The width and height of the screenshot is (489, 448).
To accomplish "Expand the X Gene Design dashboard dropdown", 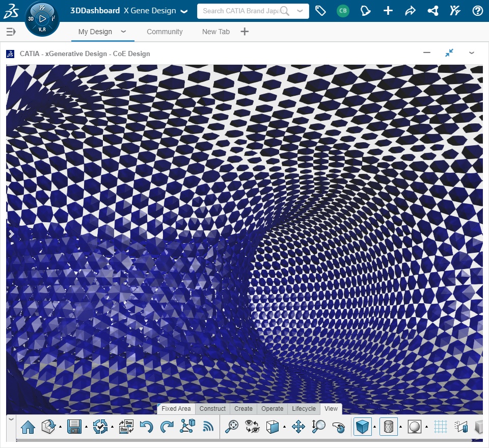I will point(184,11).
